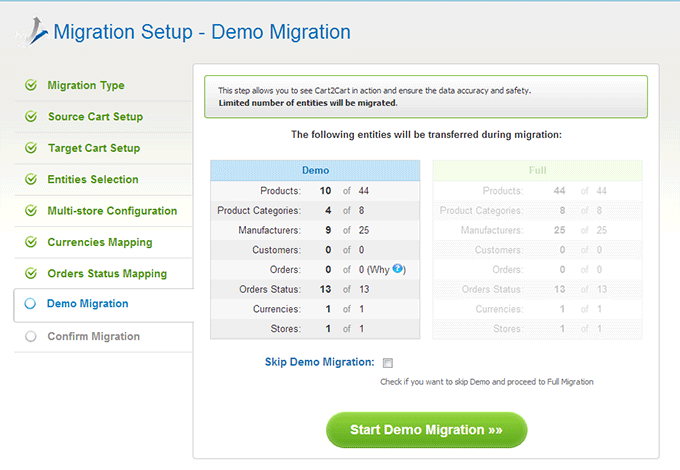Click the Stores row label in Demo table
The height and width of the screenshot is (470, 680).
[286, 329]
